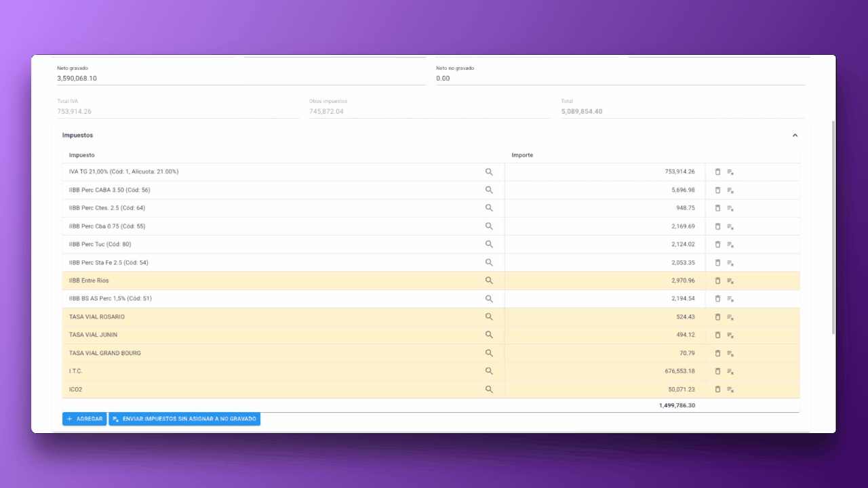Delete the IIBB Perc CABA 3.50 tax row

tap(717, 190)
